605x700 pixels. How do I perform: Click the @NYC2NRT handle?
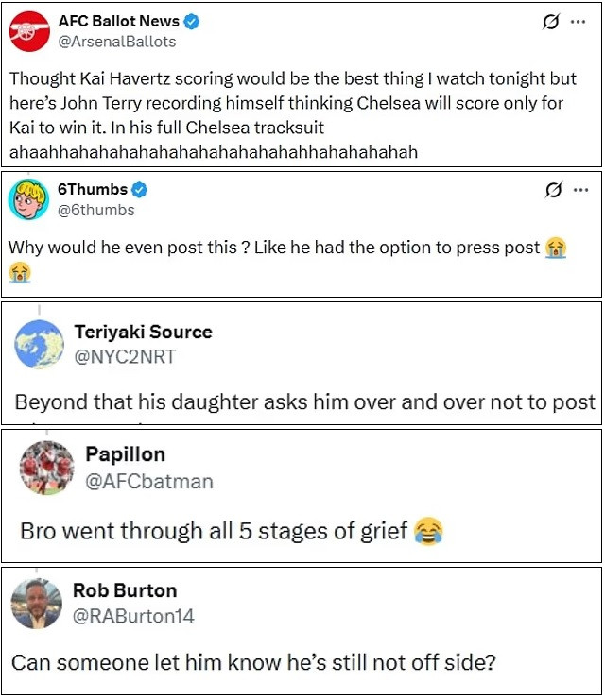[125, 356]
